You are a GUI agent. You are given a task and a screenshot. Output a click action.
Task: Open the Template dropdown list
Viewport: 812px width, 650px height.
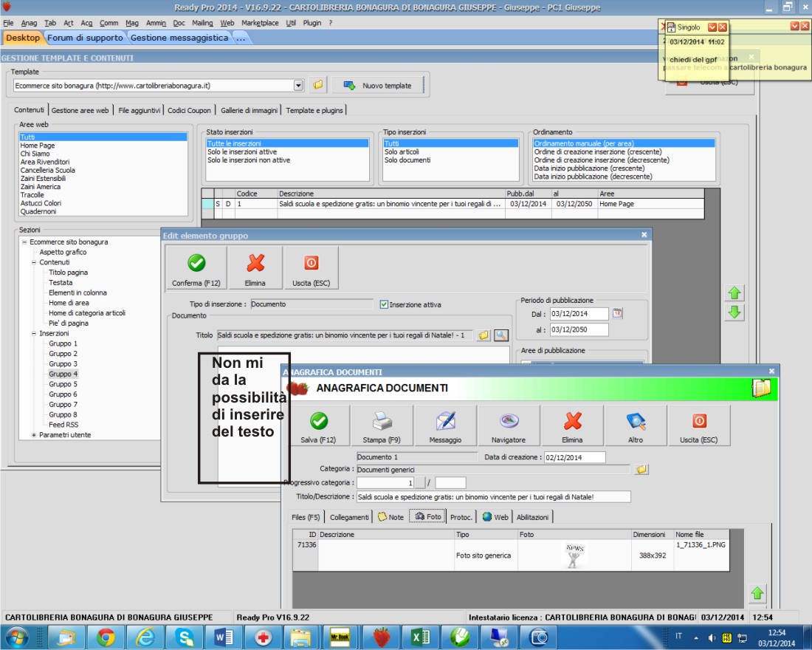click(298, 86)
